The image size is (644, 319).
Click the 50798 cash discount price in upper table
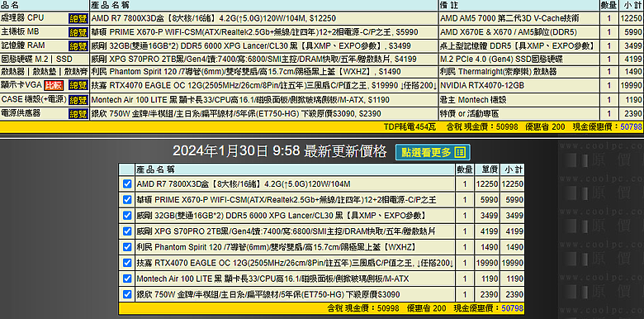point(631,127)
